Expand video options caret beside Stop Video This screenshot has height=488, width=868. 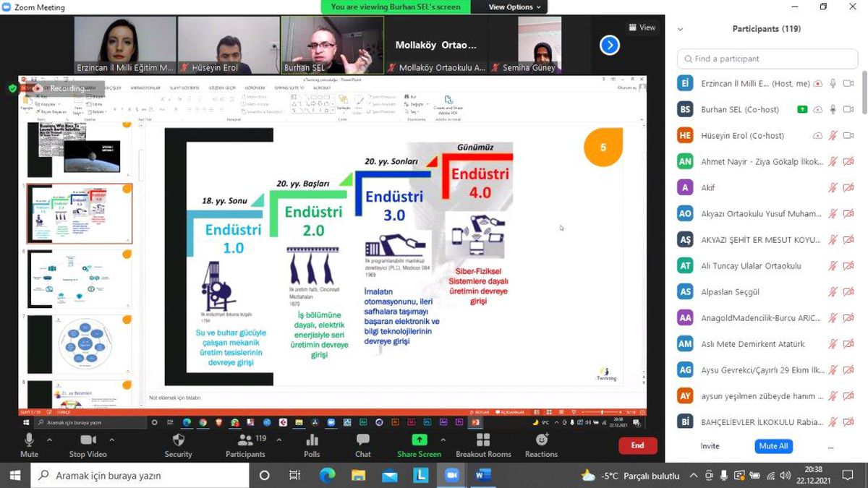(x=111, y=439)
